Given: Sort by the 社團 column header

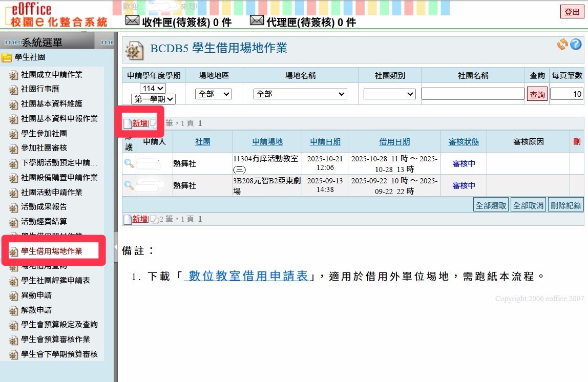Looking at the screenshot, I should (x=202, y=142).
